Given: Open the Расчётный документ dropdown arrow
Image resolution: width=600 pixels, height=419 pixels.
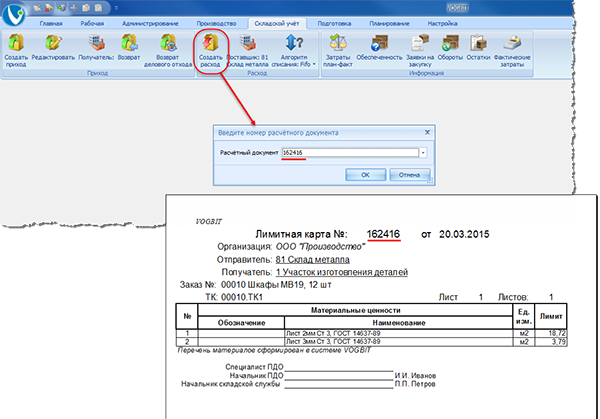Looking at the screenshot, I should coord(424,152).
